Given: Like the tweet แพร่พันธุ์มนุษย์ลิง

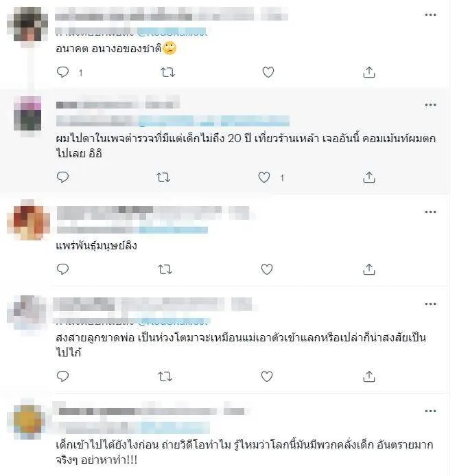Looking at the screenshot, I should pos(267,269).
